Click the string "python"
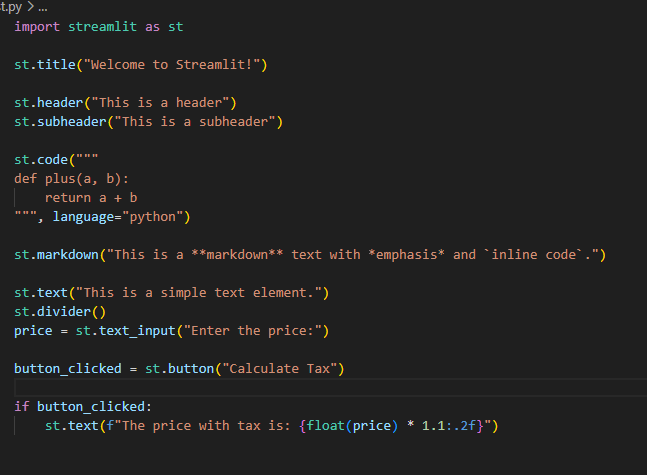 click(153, 217)
